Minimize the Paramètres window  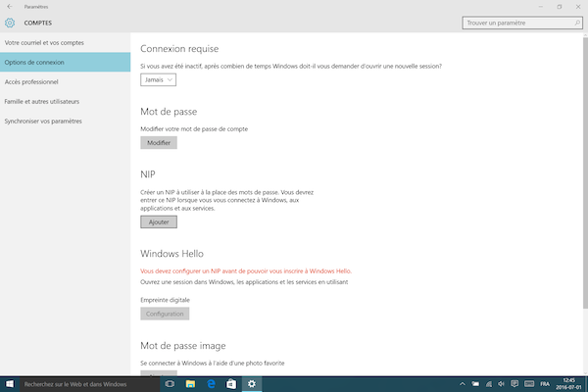click(x=541, y=7)
